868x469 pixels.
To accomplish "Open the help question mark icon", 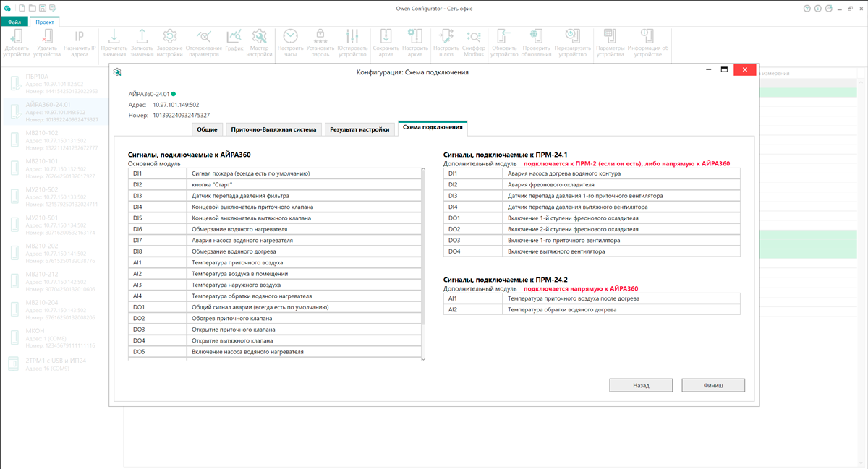I will tap(807, 8).
